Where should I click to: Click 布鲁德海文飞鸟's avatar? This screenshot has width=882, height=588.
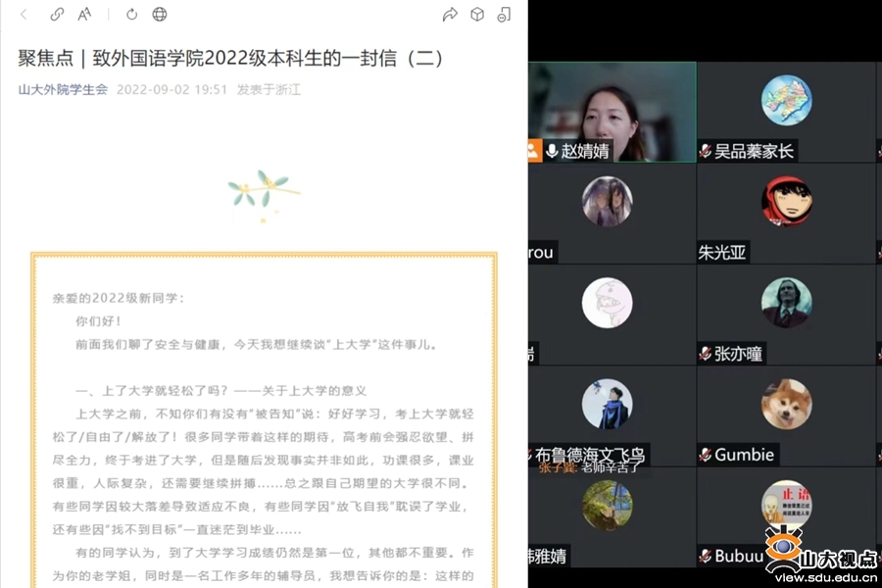coord(607,404)
